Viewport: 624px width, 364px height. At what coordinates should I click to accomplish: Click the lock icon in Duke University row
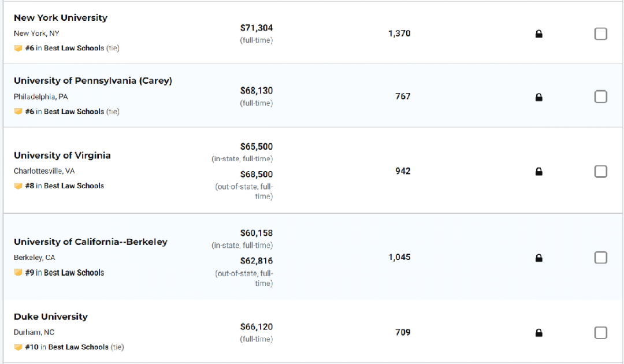[x=538, y=333]
